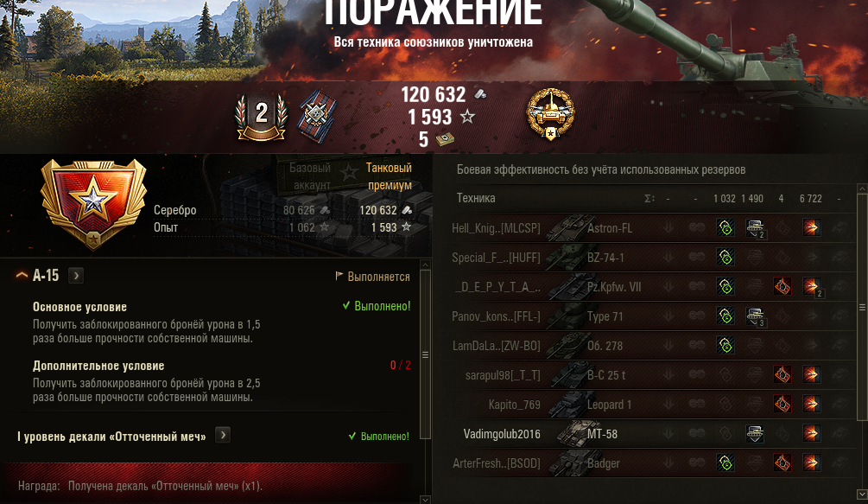Click the Техника column header
Image resolution: width=868 pixels, height=504 pixels.
tap(476, 198)
